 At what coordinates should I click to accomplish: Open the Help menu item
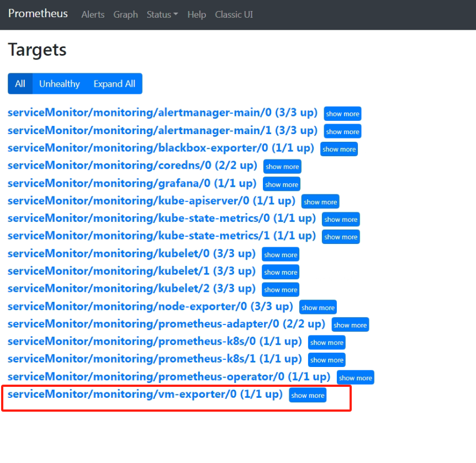197,14
